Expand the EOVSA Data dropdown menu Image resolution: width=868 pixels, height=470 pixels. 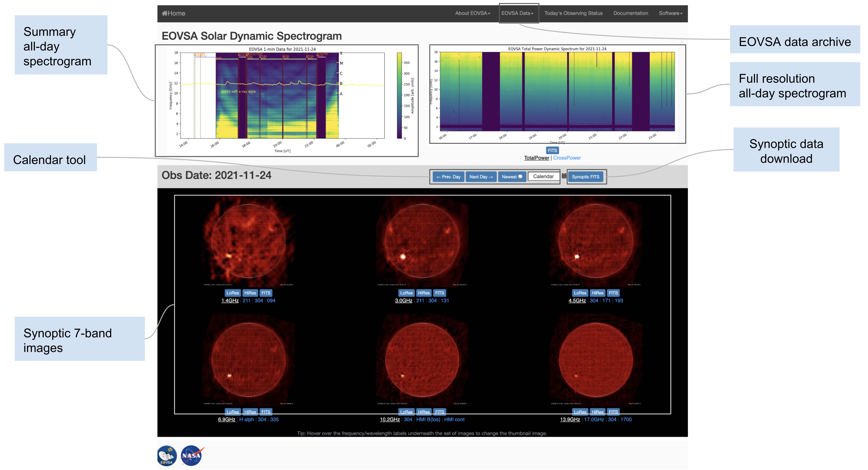[517, 13]
